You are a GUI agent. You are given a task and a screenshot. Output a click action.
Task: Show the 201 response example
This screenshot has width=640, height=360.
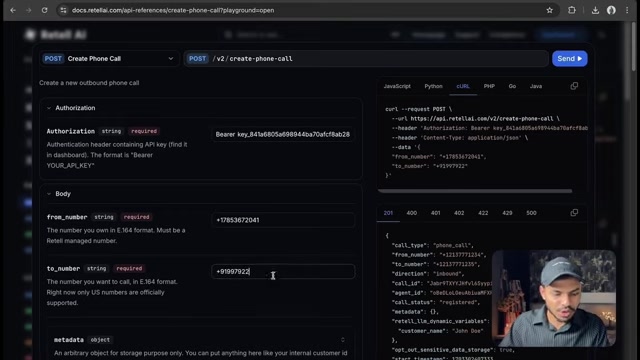(x=388, y=213)
